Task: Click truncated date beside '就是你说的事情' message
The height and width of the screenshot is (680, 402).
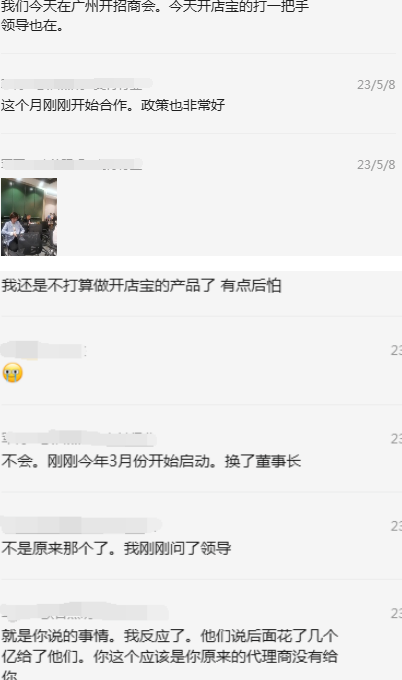Action: 396,613
